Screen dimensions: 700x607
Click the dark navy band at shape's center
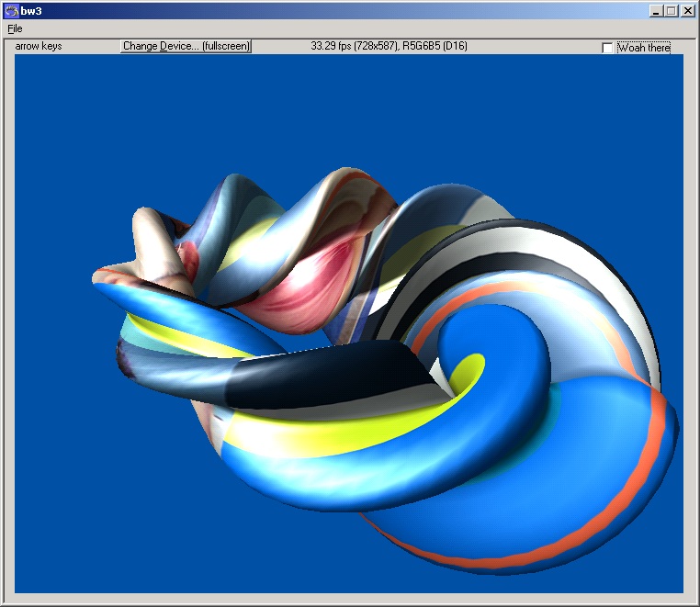pos(322,377)
